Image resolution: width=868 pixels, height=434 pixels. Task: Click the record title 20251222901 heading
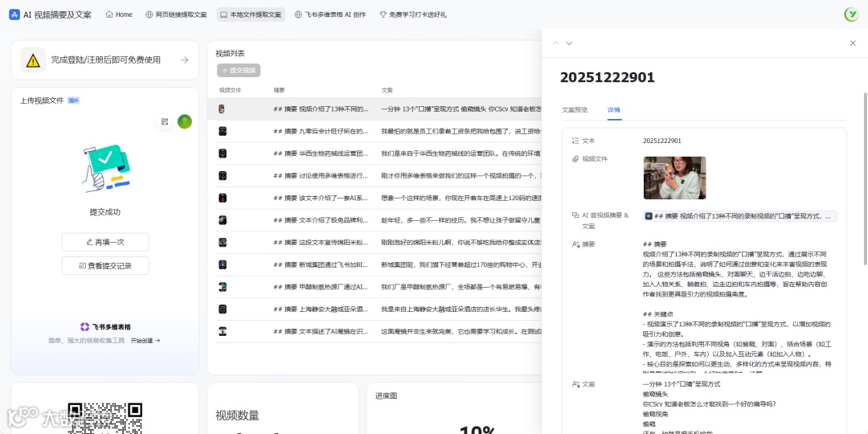point(608,77)
